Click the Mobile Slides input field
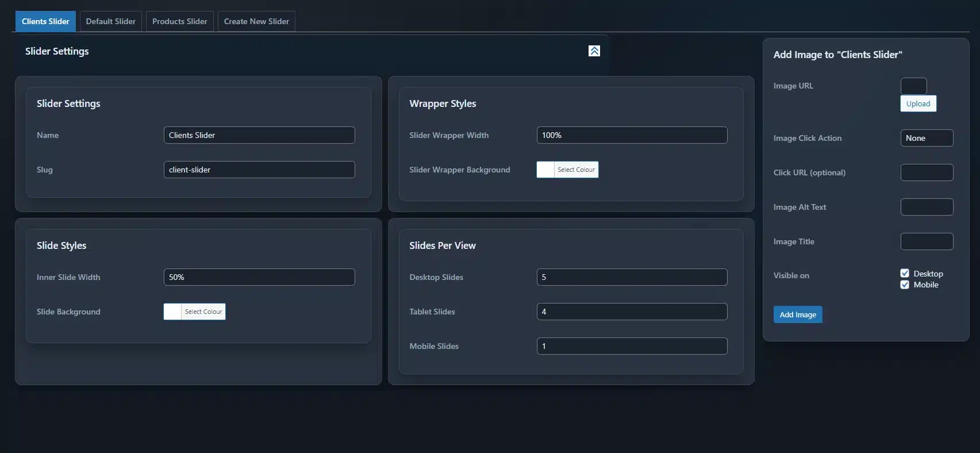Image resolution: width=980 pixels, height=453 pixels. (631, 346)
